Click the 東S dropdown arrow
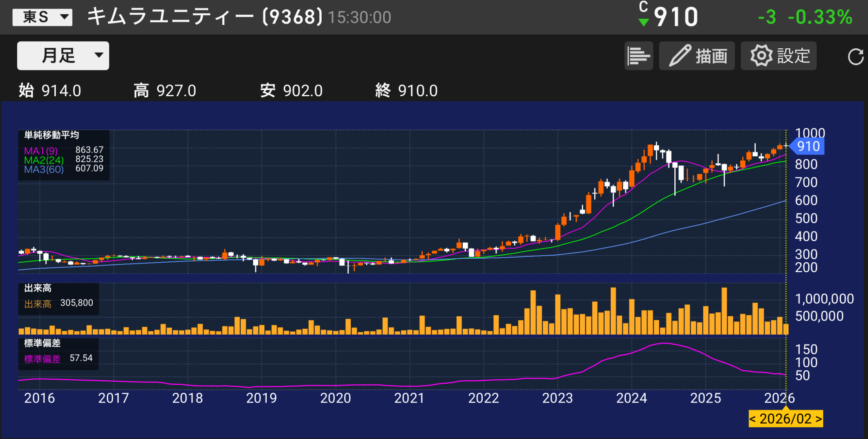This screenshot has height=439, width=868. [64, 17]
